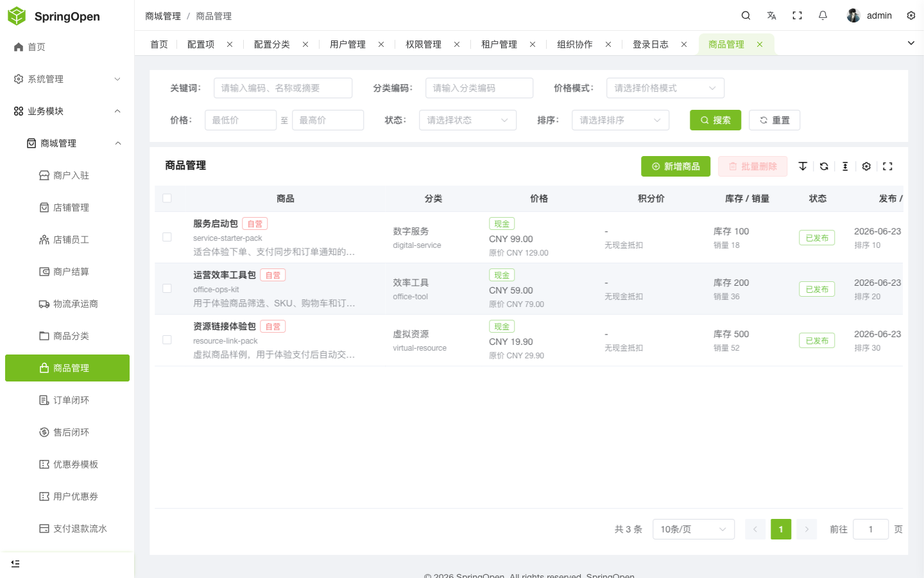Click the 批量删除 button
This screenshot has height=578, width=924.
pos(753,166)
